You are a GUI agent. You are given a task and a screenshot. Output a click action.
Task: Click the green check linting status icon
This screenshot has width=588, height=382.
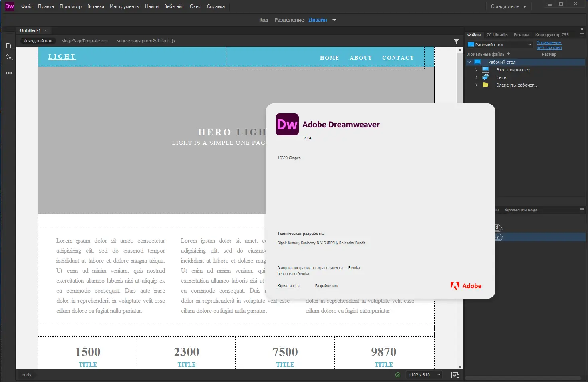(x=397, y=375)
